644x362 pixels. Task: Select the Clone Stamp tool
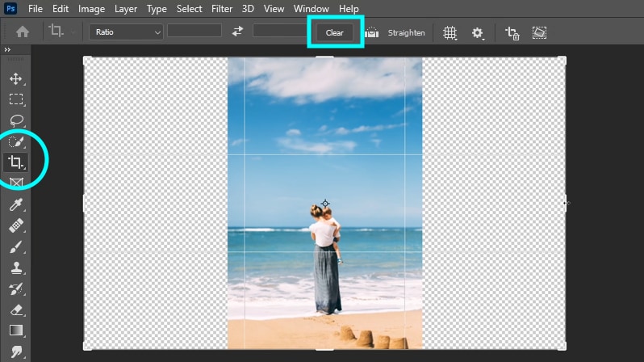[x=16, y=267]
